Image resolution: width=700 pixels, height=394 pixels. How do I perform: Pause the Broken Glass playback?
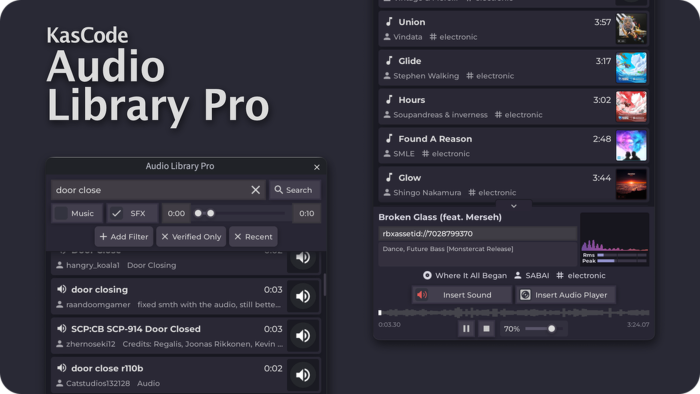(x=466, y=329)
